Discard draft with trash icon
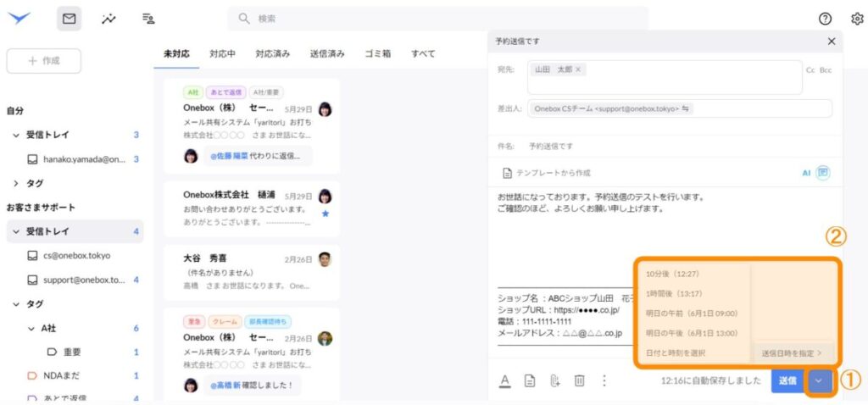 580,380
